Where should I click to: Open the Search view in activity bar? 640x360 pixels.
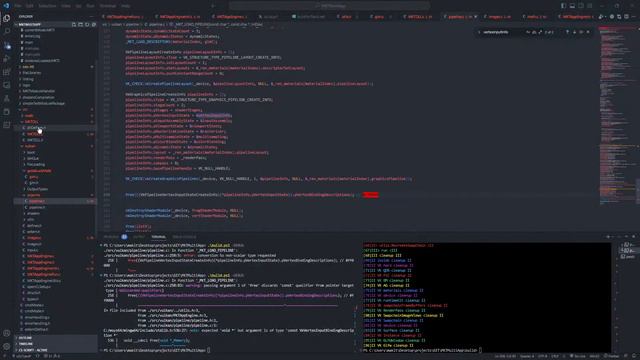(7, 31)
